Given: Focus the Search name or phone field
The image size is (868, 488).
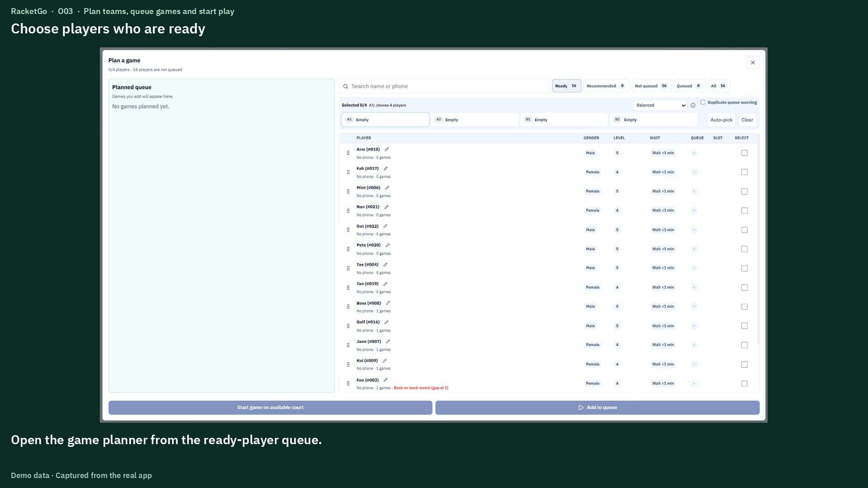Looking at the screenshot, I should (444, 86).
